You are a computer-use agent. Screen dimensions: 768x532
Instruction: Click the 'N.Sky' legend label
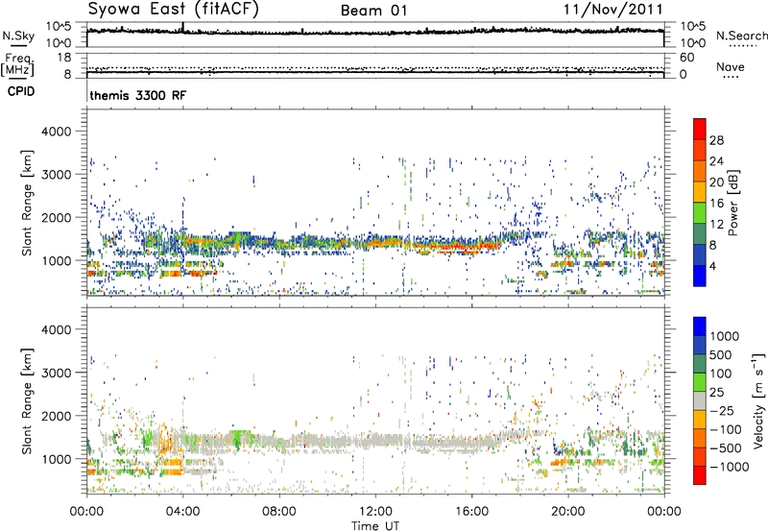pos(18,36)
